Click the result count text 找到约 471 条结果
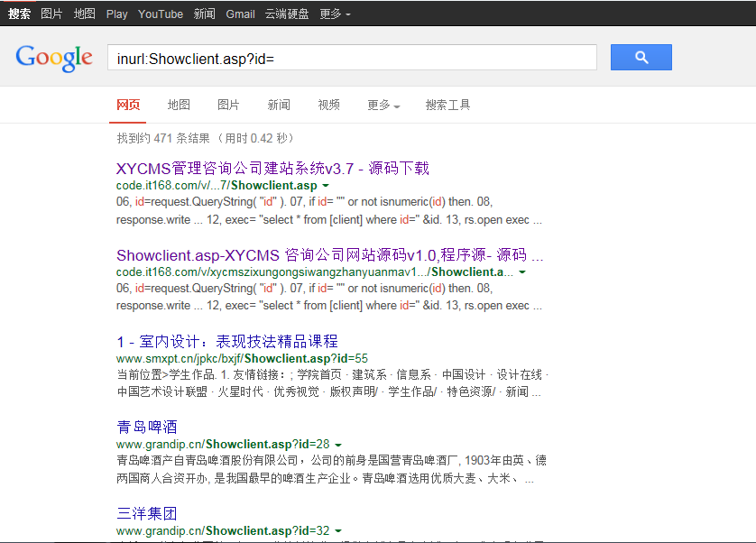 163,138
